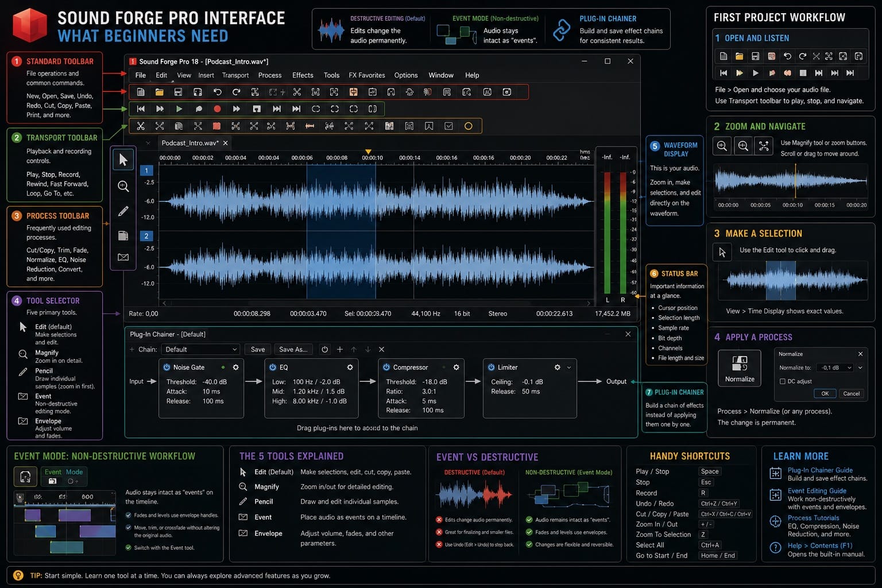This screenshot has height=588, width=882.
Task: Remove plug-in with X icon in chainer toolbar
Action: click(381, 349)
